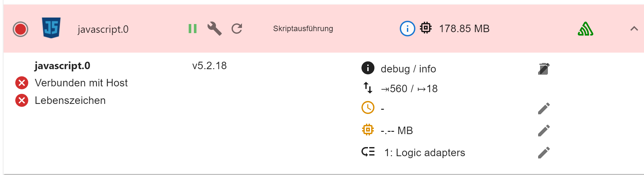Edit the restart schedule with the pencil
This screenshot has width=644, height=175.
click(544, 108)
